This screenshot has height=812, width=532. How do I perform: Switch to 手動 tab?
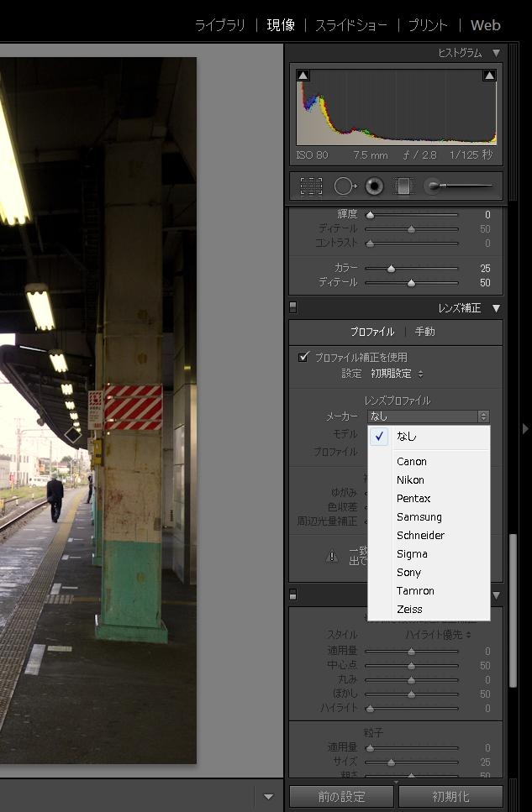[424, 332]
